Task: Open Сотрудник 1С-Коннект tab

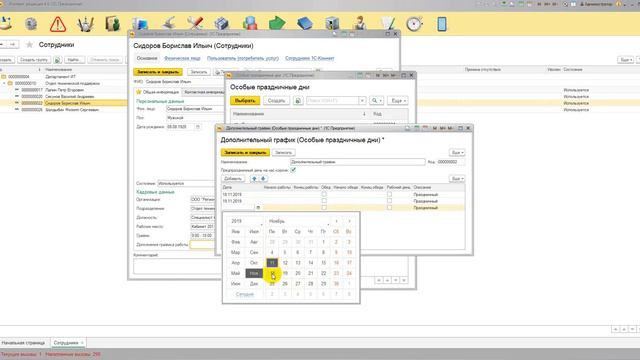Action: [309, 58]
